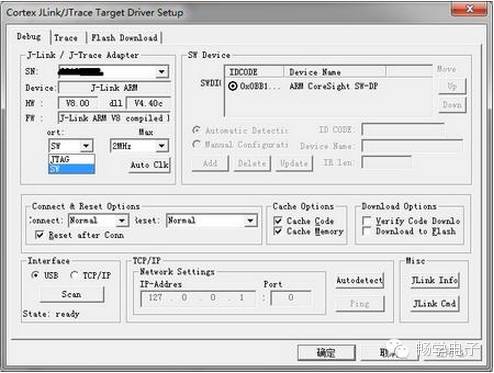Close the Target Driver Setup dialog

pos(469,8)
